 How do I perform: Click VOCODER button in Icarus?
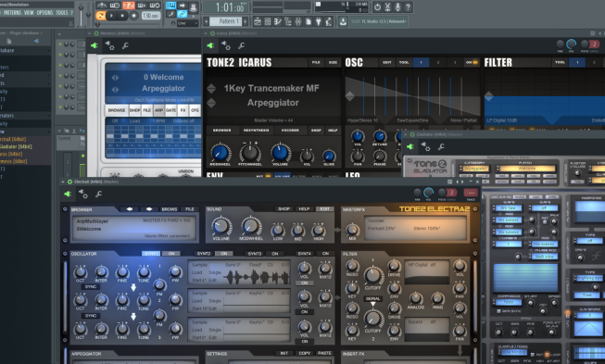[x=290, y=131]
